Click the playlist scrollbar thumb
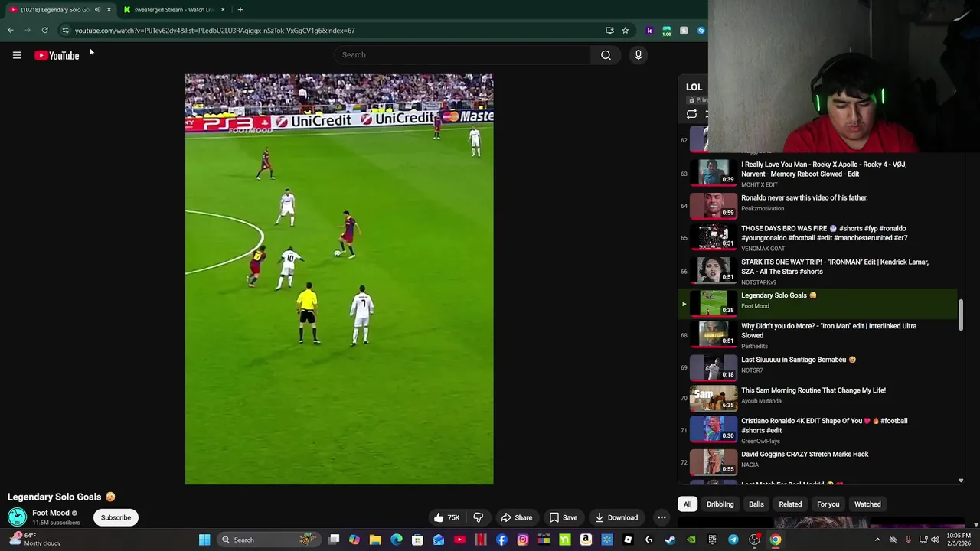Image resolution: width=980 pixels, height=551 pixels. tap(961, 315)
